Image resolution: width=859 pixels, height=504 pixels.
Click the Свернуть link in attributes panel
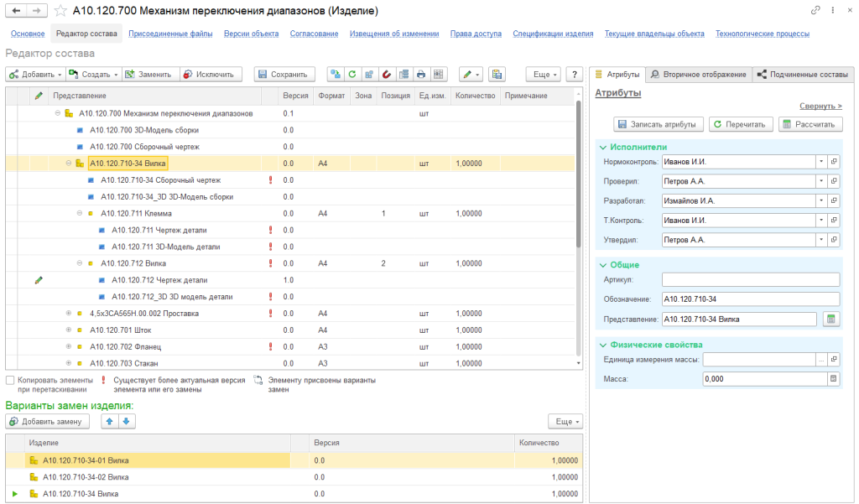click(x=820, y=107)
